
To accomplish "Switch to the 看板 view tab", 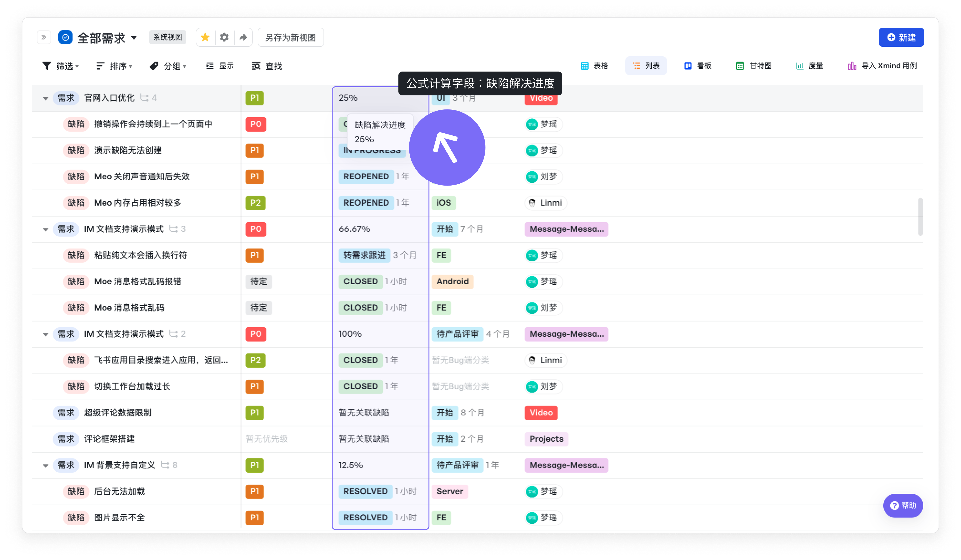I will 697,66.
